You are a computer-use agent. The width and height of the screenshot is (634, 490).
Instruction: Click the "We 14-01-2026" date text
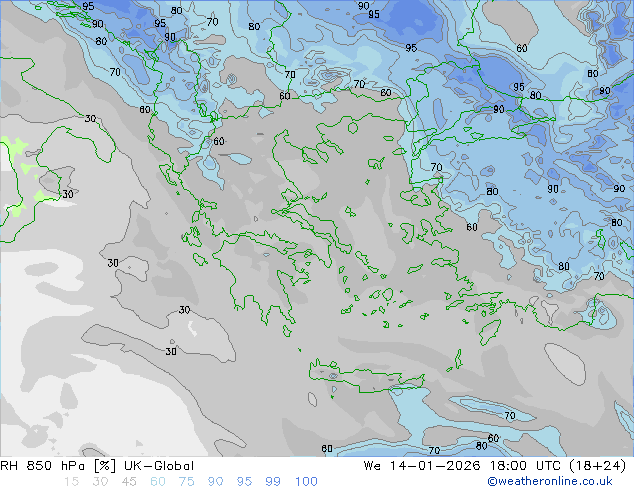422,466
